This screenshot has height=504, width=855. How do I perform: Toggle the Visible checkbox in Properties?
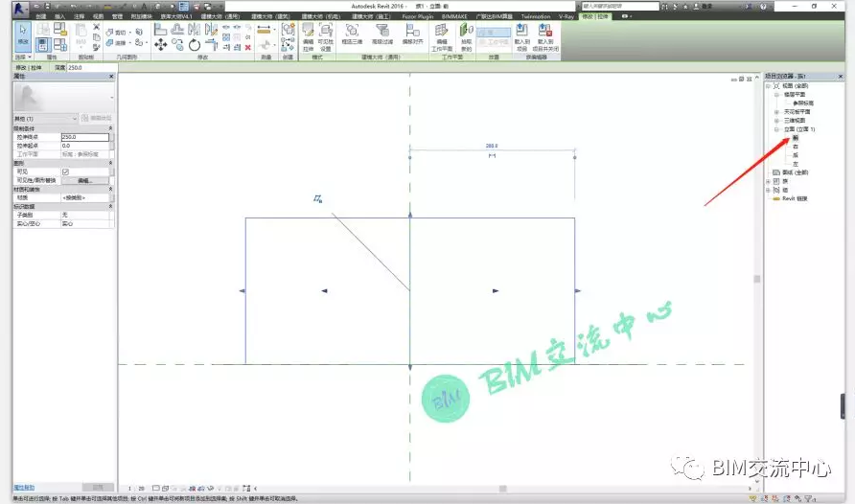point(65,172)
